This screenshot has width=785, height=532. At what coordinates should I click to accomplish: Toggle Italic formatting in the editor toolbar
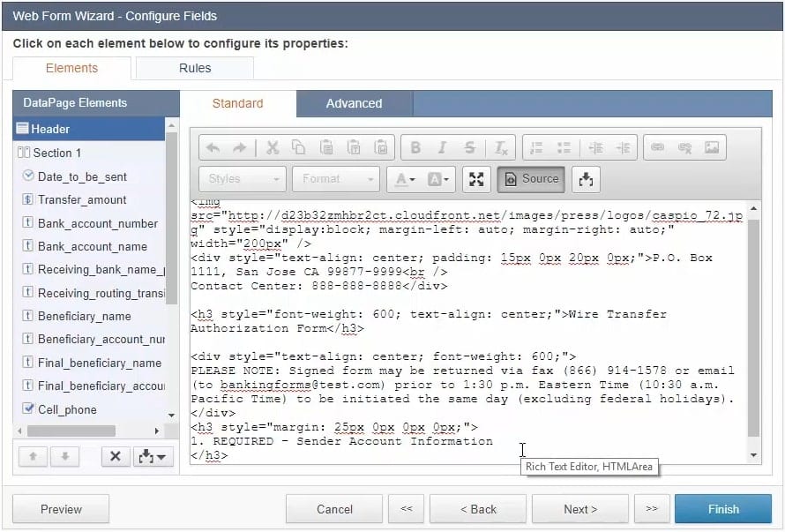pyautogui.click(x=442, y=148)
